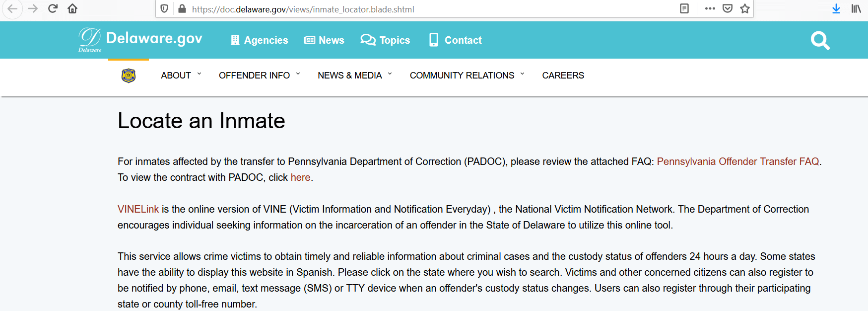Image resolution: width=868 pixels, height=311 pixels.
Task: Expand the ABOUT dropdown menu
Action: (x=181, y=76)
